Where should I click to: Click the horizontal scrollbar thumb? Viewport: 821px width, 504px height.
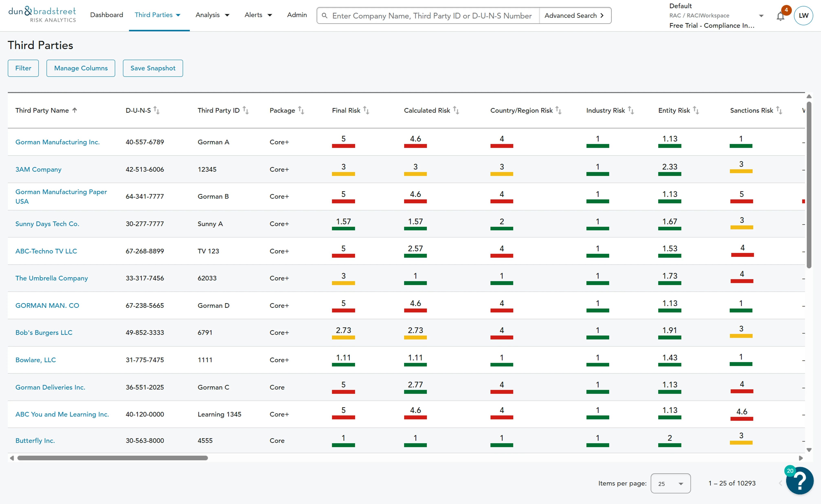(113, 458)
